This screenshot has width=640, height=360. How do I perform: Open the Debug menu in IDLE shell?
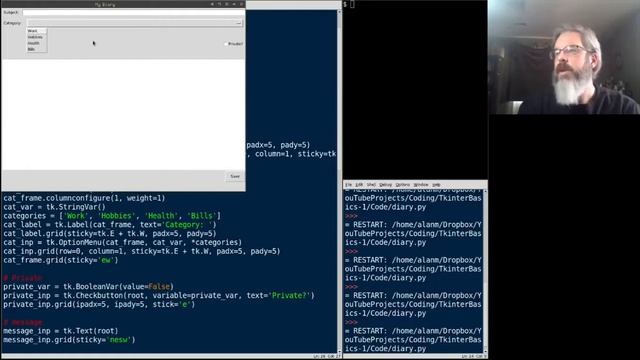385,185
